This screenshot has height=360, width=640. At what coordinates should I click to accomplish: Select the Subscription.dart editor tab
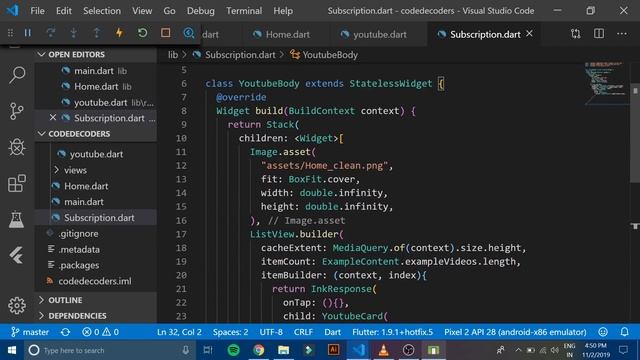(x=485, y=34)
